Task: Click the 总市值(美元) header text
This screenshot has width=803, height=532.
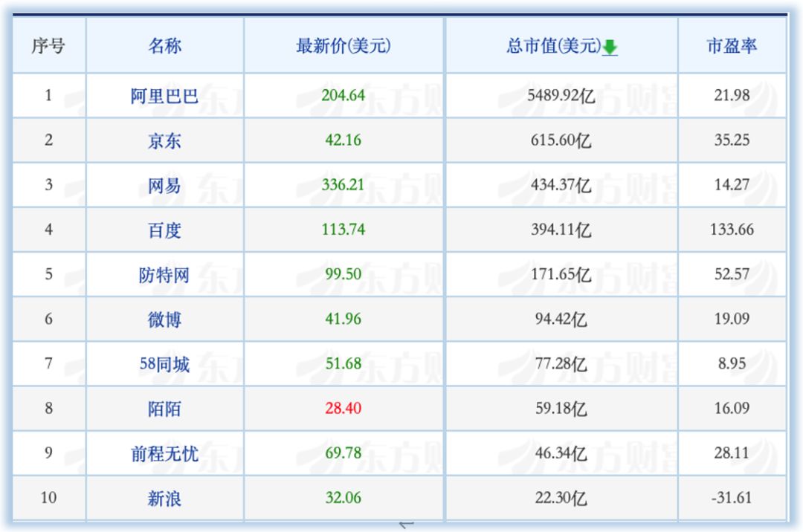Action: [x=553, y=46]
